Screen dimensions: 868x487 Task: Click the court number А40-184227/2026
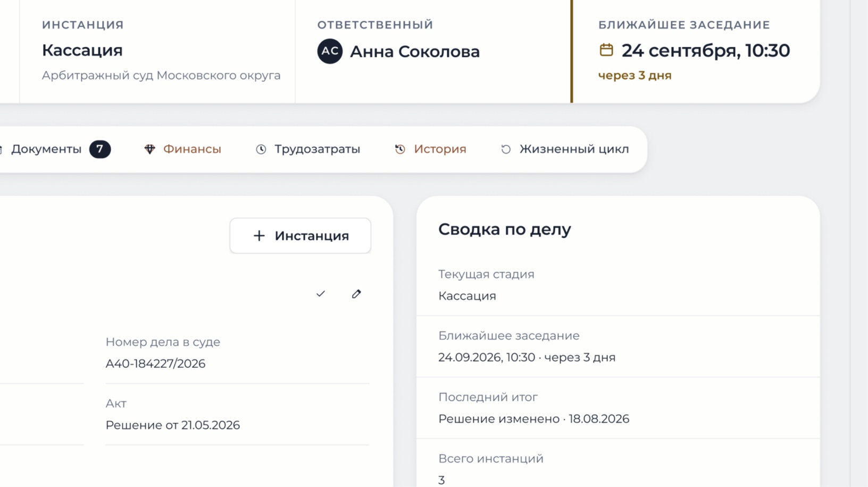[x=155, y=364]
